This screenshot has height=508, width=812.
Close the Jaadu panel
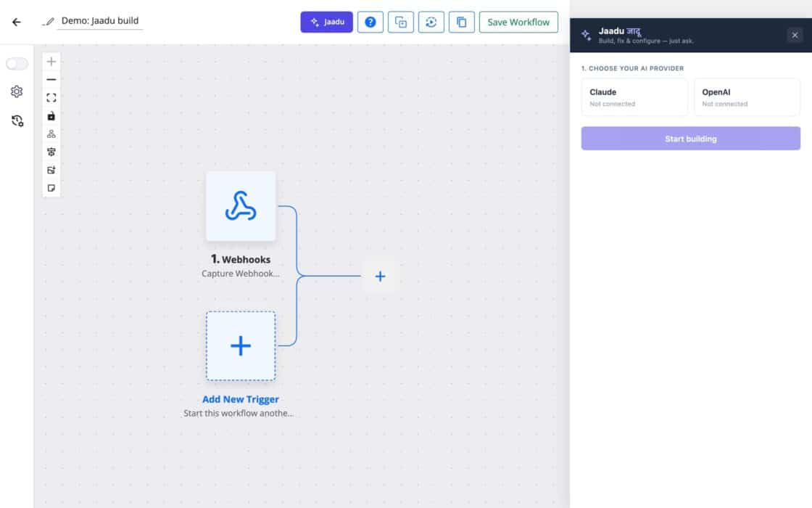(795, 36)
